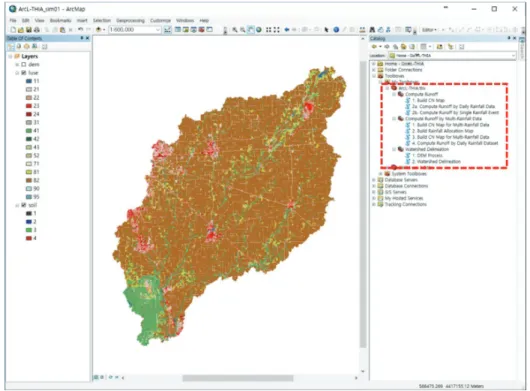Click the Go Back to Previous Extent arrow
Viewport: 530px width, 391px height.
click(x=287, y=30)
